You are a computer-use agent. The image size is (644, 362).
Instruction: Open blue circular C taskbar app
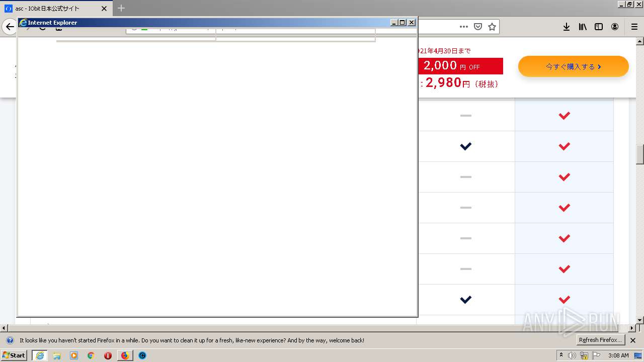click(142, 355)
